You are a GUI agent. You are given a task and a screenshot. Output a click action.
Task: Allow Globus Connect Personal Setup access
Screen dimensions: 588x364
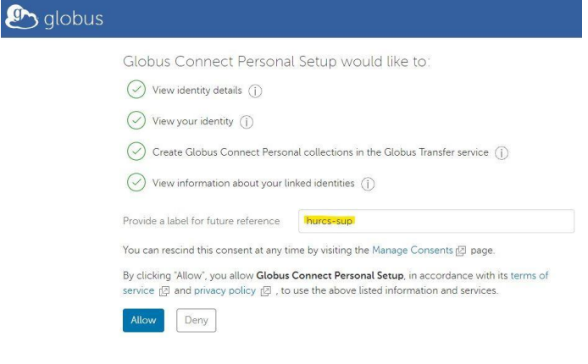[x=143, y=320]
